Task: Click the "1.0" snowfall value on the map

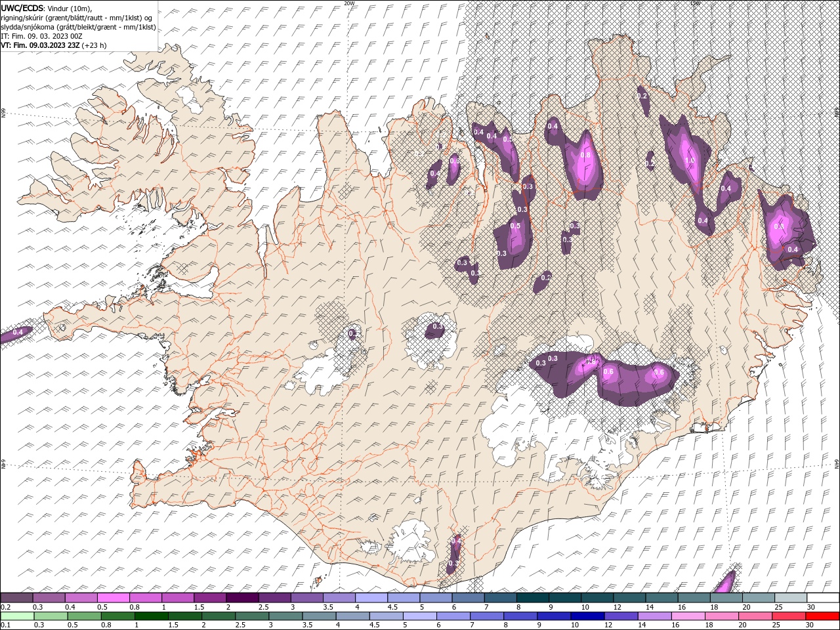Action: coord(689,160)
